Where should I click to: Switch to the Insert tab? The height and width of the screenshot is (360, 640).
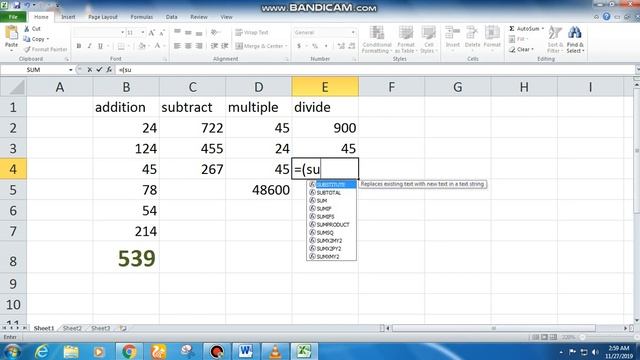68,17
